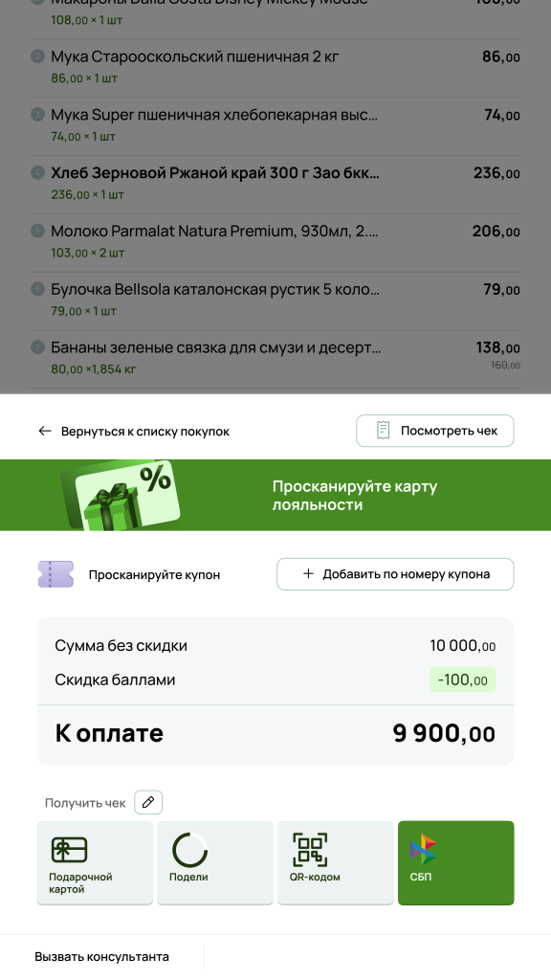Select Бананы зеленые связка item

tap(275, 359)
